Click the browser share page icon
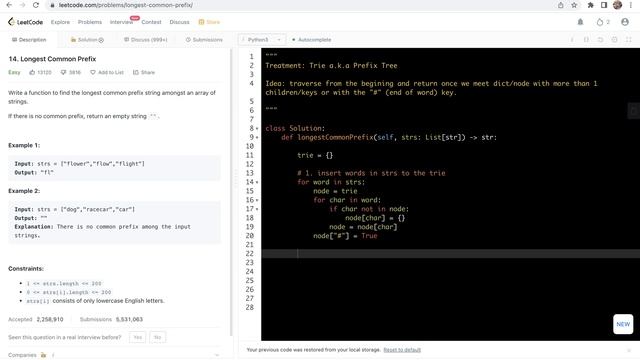Image resolution: width=640 pixels, height=360 pixels. click(x=560, y=5)
